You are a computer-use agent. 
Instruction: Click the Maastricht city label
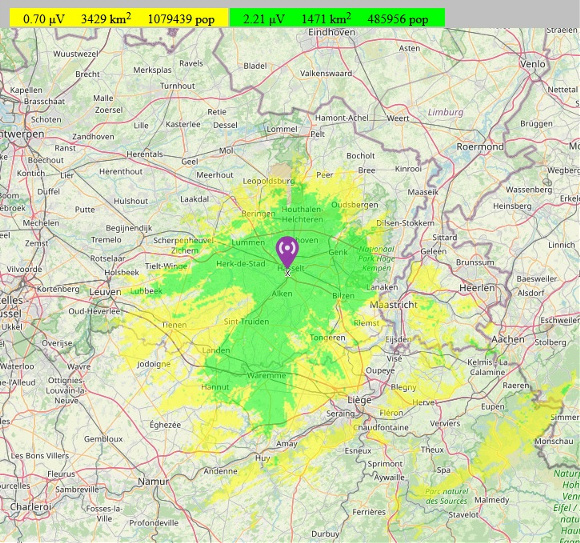pos(394,305)
